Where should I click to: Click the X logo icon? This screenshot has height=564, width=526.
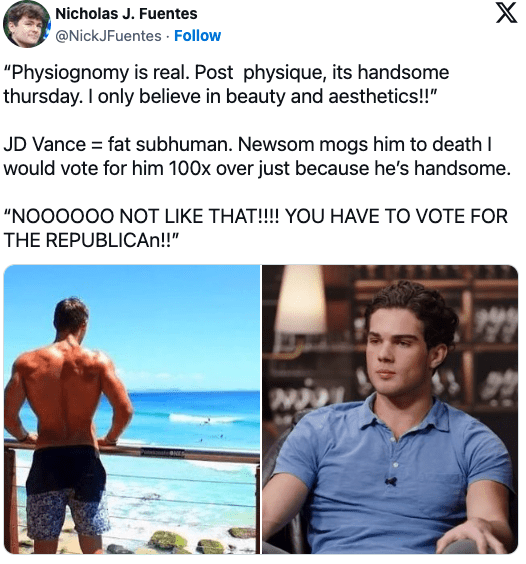[x=507, y=14]
